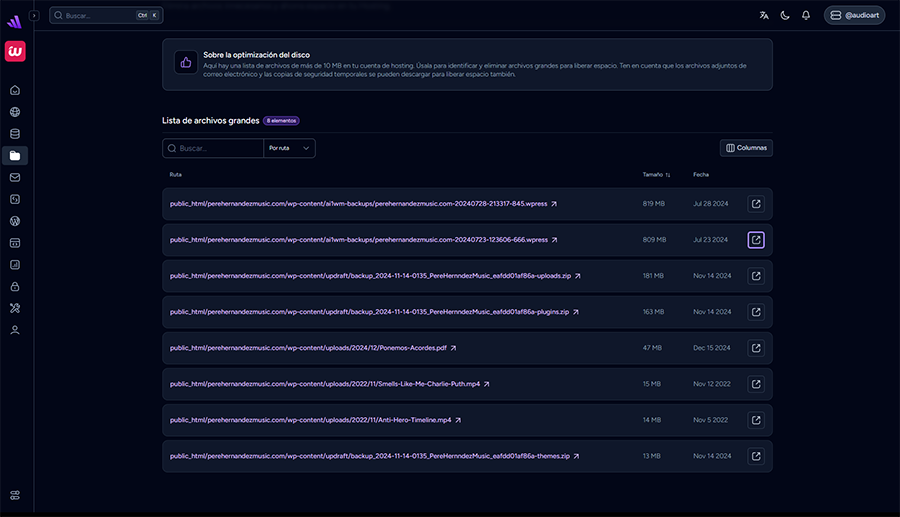Image resolution: width=900 pixels, height=517 pixels.
Task: Open the Email envelope icon in sidebar
Action: (15, 177)
